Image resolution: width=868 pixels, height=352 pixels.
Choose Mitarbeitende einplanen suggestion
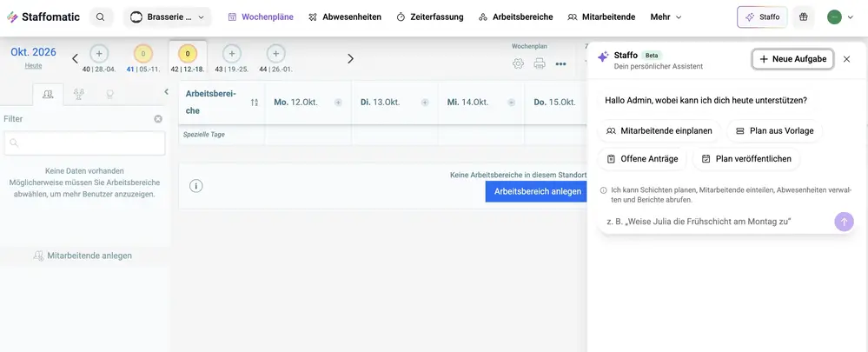coord(659,131)
